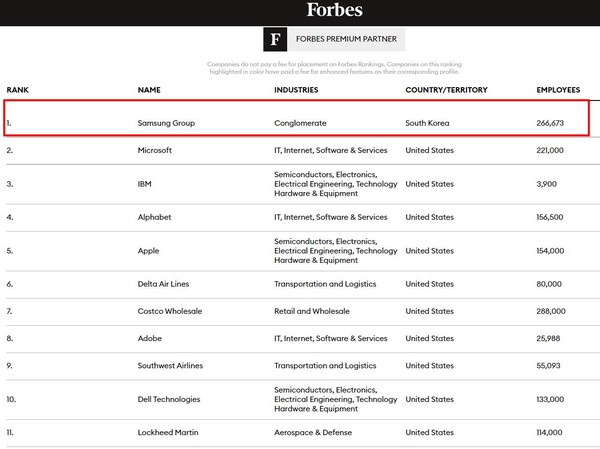
Task: Click the Forbes logo in header
Action: click(334, 10)
